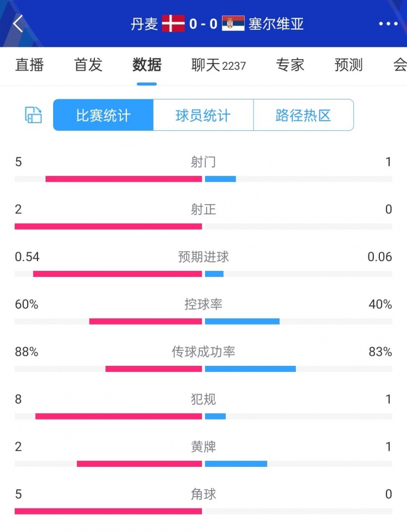Image resolution: width=407 pixels, height=532 pixels.
Task: Tap the back arrow icon
Action: pyautogui.click(x=18, y=24)
